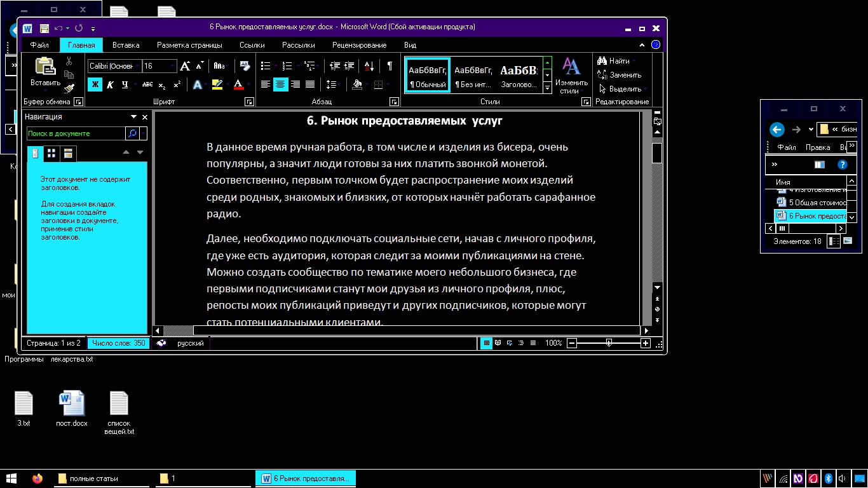
Task: Switch to the Рецензирование tab
Action: (x=360, y=45)
